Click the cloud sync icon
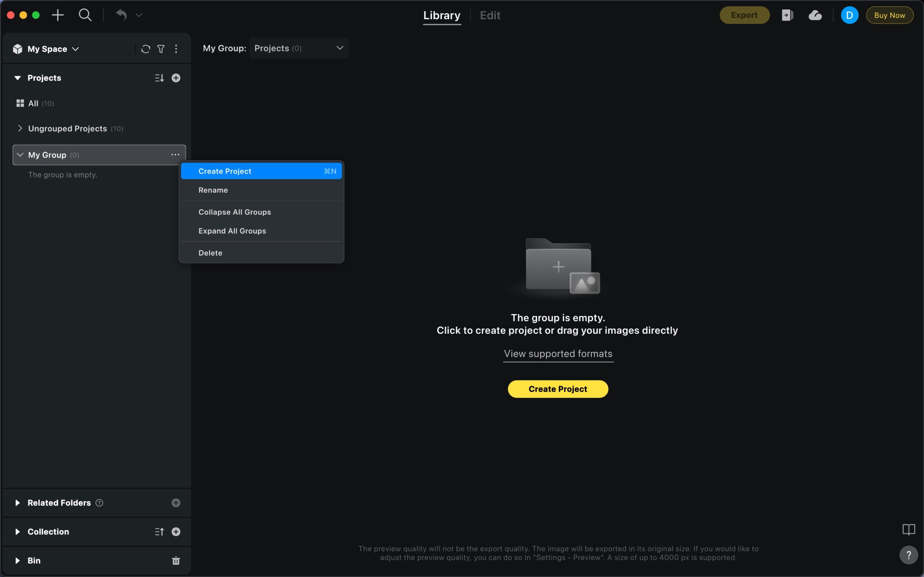The height and width of the screenshot is (577, 924). (x=815, y=15)
